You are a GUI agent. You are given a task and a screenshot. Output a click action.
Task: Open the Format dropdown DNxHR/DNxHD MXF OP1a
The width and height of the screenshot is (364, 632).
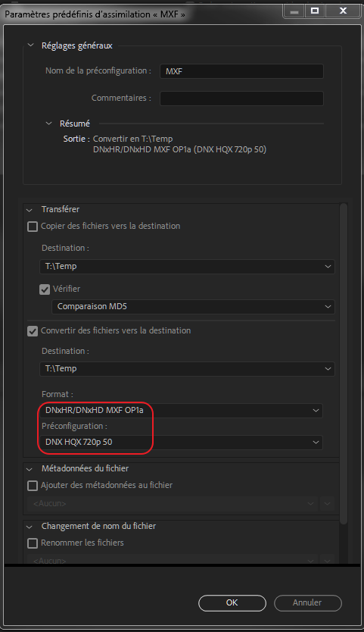tap(181, 410)
